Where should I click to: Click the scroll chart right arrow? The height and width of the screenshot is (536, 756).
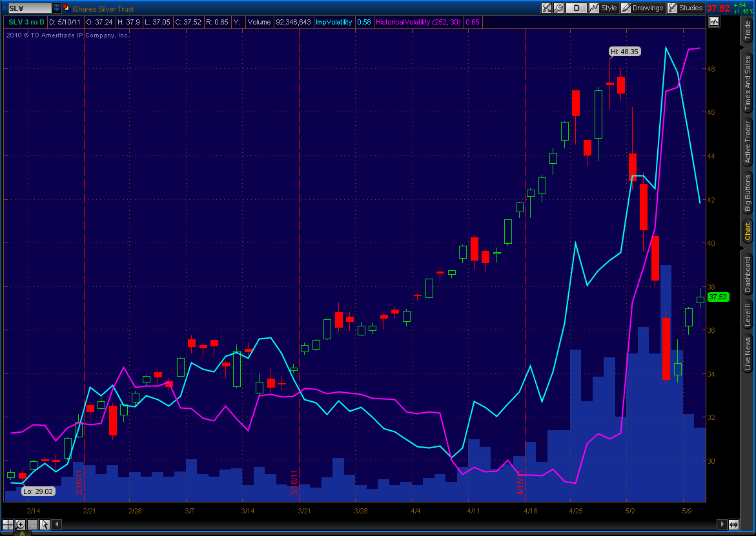click(x=722, y=524)
